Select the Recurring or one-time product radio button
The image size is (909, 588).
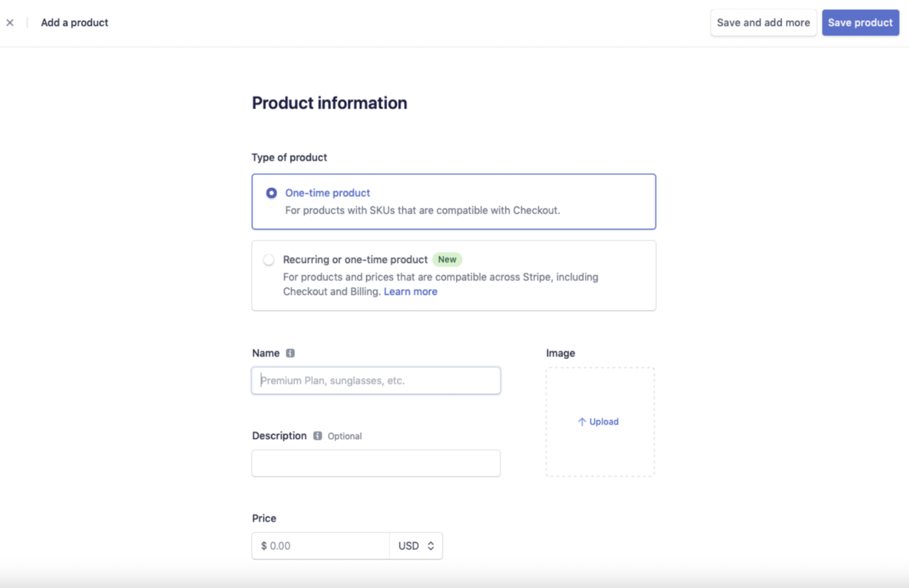coord(269,260)
